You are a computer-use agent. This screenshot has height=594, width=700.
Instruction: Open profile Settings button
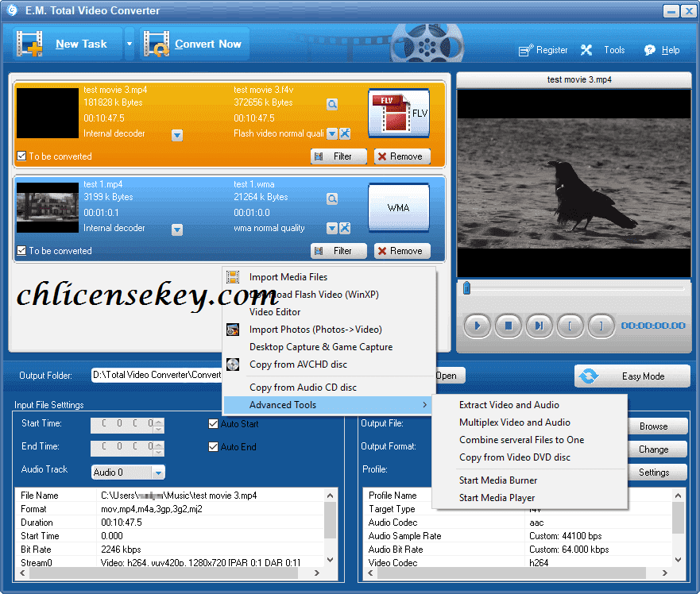tap(658, 472)
